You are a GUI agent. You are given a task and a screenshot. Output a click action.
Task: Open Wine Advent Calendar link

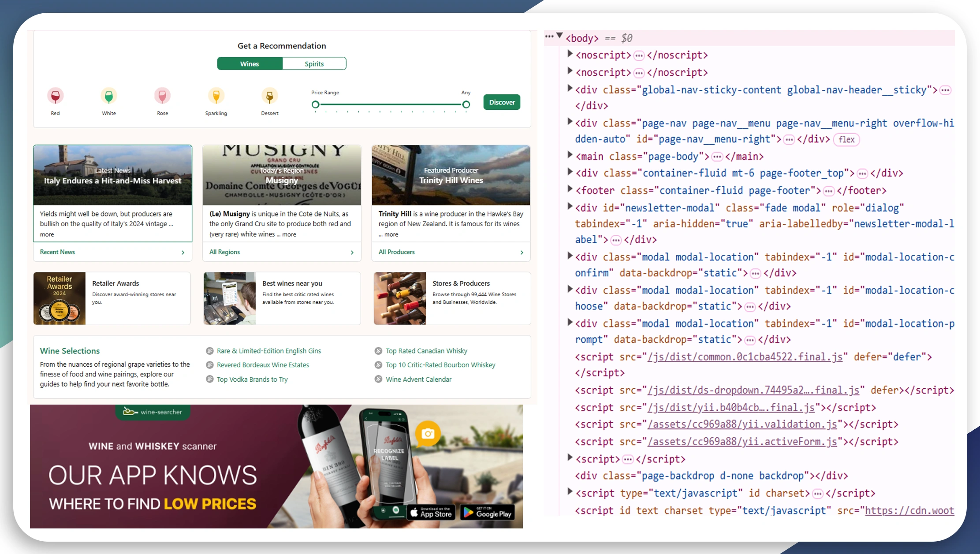tap(418, 379)
